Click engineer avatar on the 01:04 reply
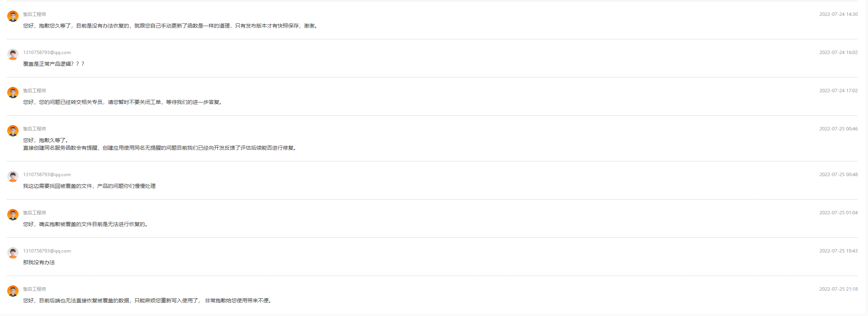This screenshot has height=316, width=868. click(13, 215)
